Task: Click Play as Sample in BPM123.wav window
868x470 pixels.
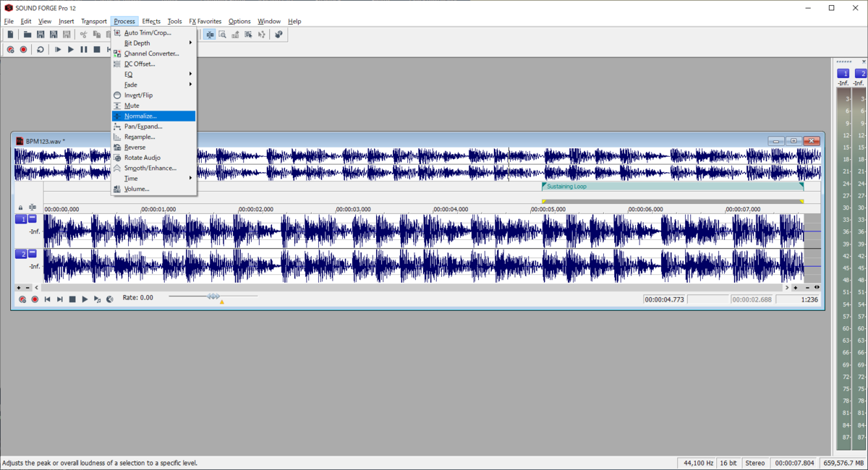Action: click(x=98, y=299)
